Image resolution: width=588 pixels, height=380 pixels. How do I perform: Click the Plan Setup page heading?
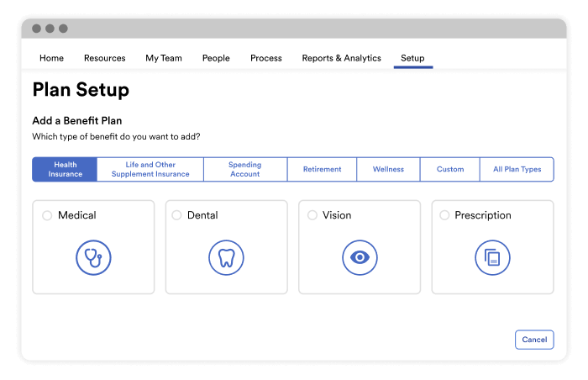pyautogui.click(x=81, y=90)
